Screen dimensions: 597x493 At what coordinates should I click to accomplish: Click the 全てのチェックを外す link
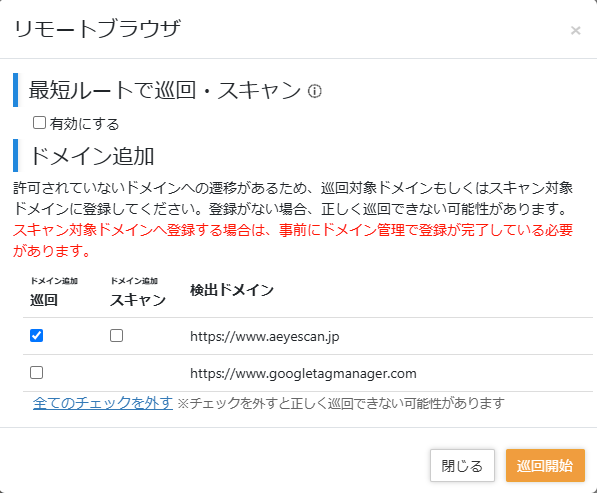[x=103, y=403]
